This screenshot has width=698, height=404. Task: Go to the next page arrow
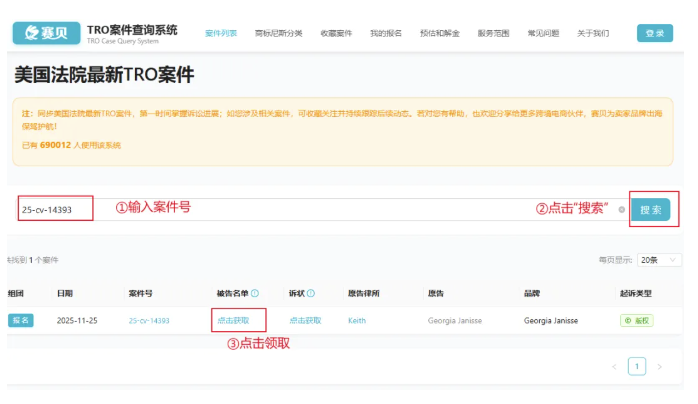tap(659, 367)
